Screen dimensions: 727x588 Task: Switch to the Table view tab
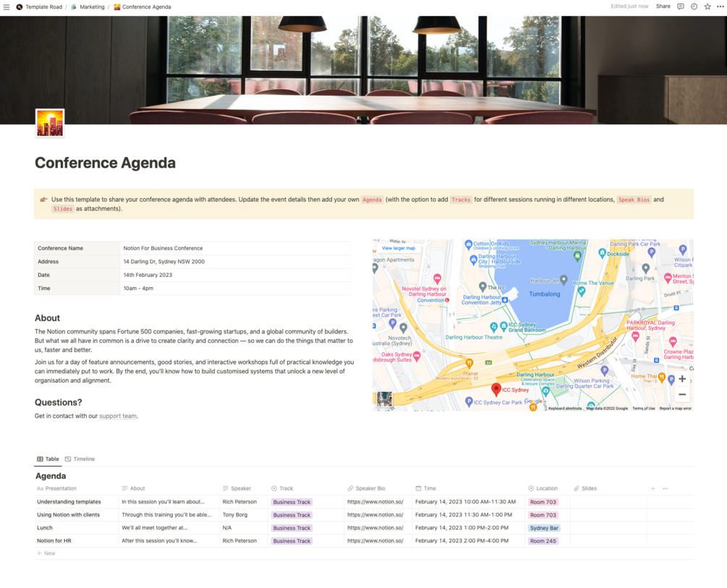click(48, 459)
